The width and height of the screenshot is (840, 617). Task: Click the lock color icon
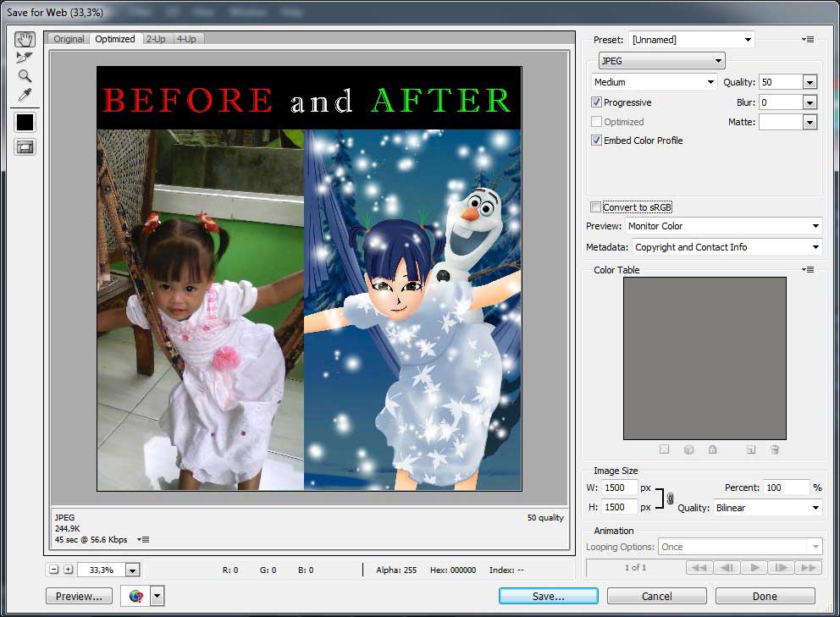tap(712, 449)
